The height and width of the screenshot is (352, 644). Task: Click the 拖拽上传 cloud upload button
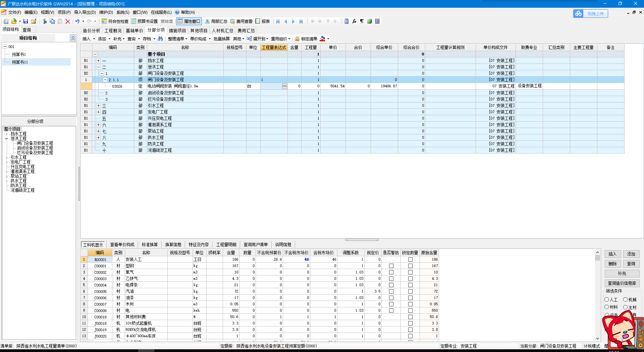pyautogui.click(x=591, y=13)
